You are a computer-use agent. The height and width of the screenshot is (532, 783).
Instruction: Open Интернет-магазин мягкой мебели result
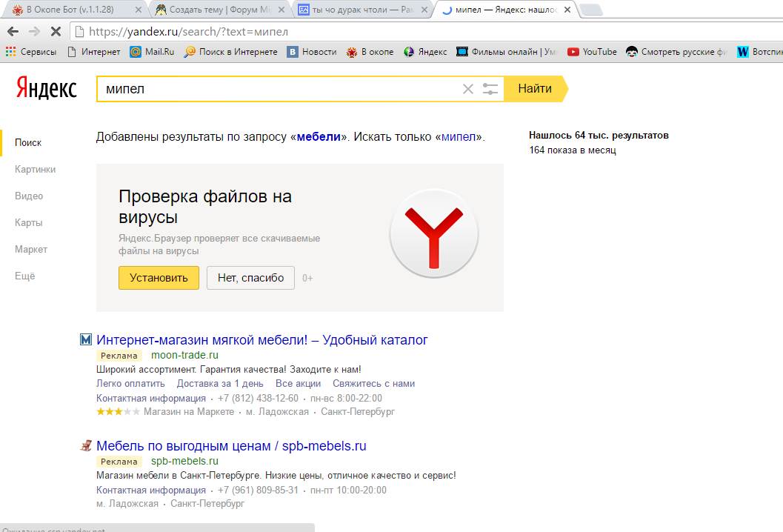pos(262,339)
